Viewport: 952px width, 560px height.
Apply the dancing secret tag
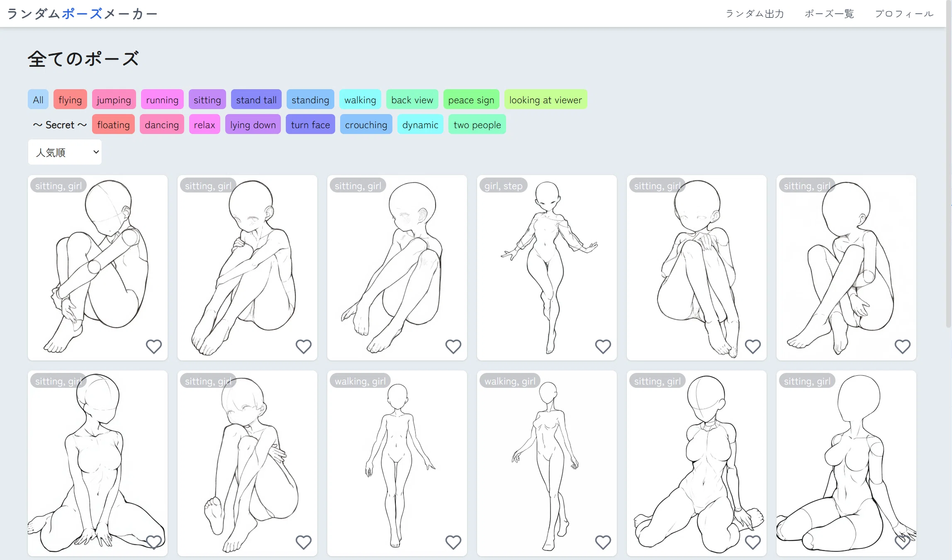pyautogui.click(x=162, y=124)
